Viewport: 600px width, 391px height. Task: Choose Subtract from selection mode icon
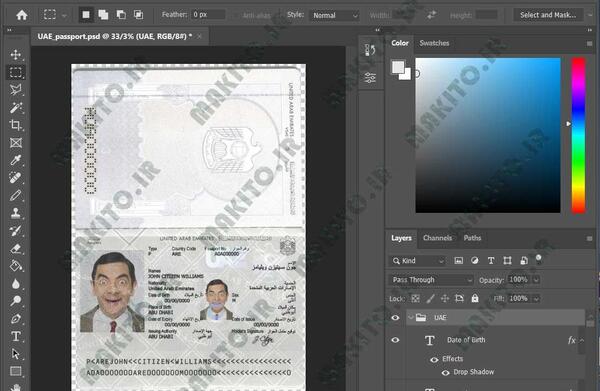tap(121, 15)
